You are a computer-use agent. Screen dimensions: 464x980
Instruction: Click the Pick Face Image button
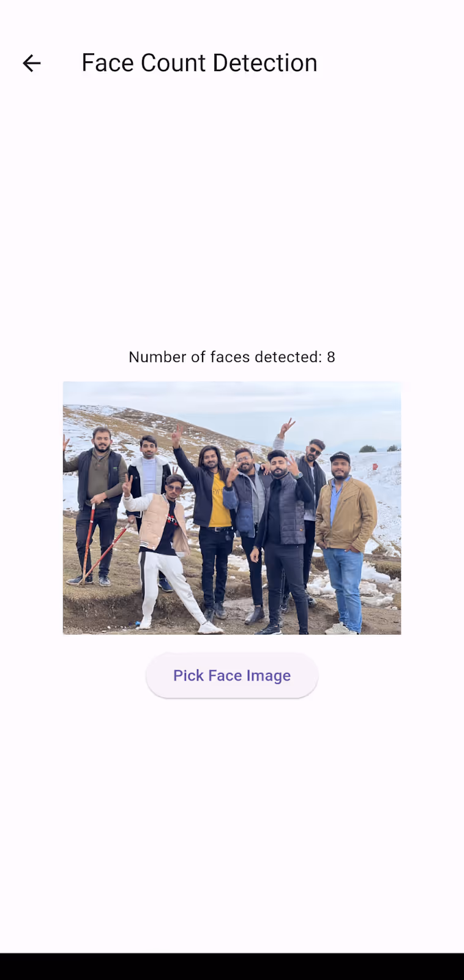[x=232, y=675]
